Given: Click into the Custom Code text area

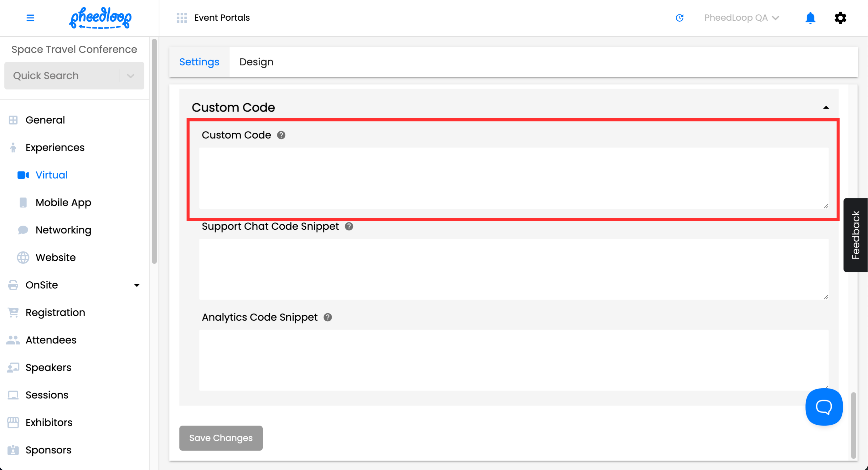Looking at the screenshot, I should 514,178.
